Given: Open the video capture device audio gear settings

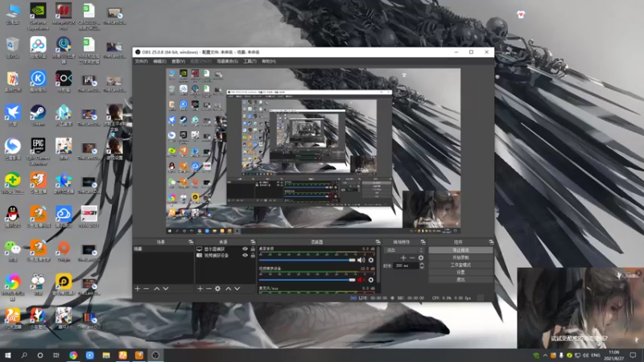Looking at the screenshot, I should [x=371, y=279].
